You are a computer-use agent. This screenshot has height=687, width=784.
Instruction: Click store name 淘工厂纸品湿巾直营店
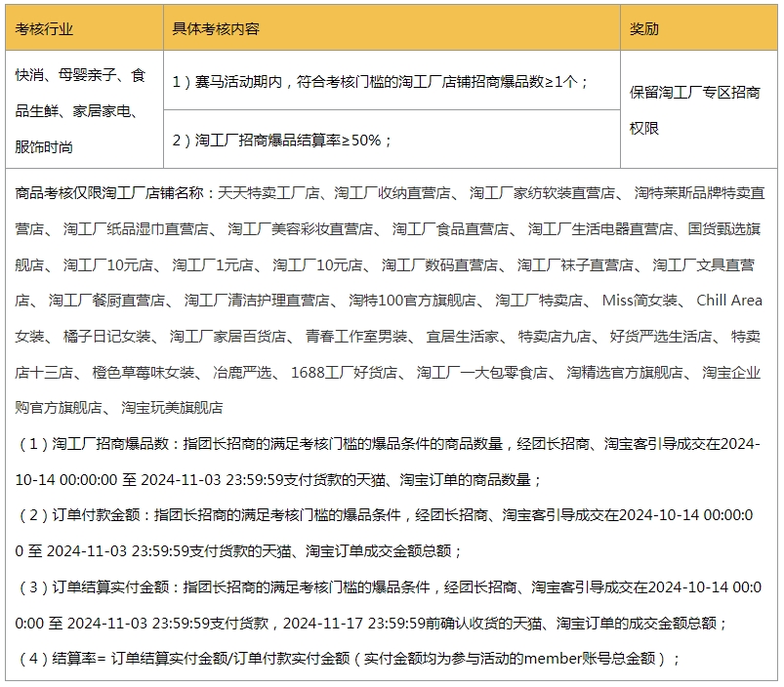tap(136, 228)
